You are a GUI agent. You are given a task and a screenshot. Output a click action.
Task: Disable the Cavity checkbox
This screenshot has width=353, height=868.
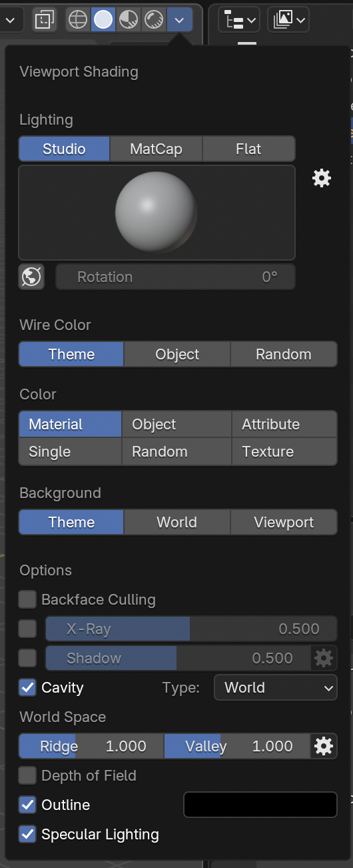tap(27, 687)
